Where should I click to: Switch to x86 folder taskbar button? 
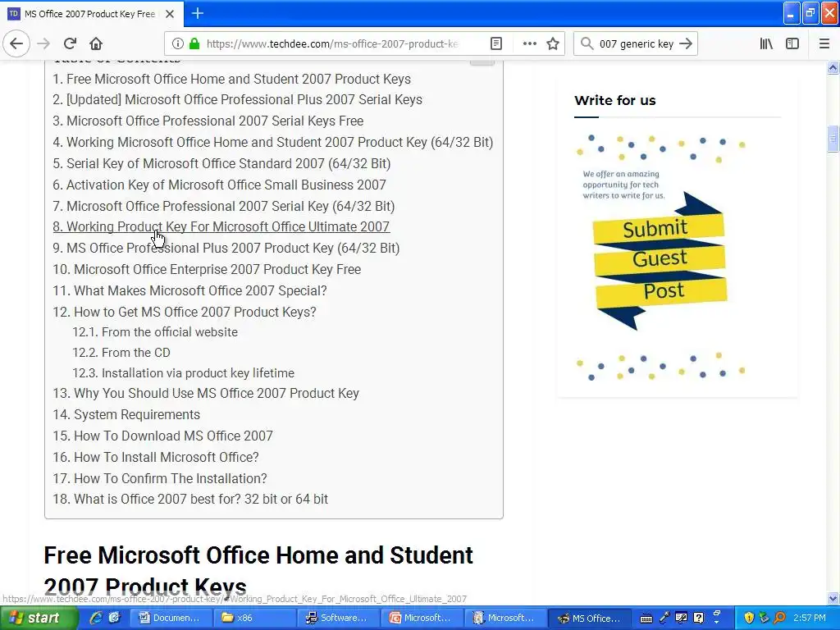256,619
